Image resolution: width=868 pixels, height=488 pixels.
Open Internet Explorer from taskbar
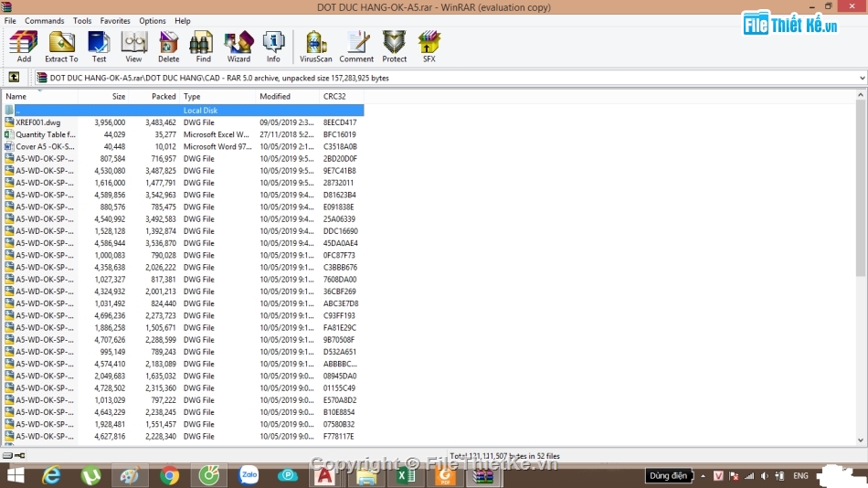coord(51,475)
